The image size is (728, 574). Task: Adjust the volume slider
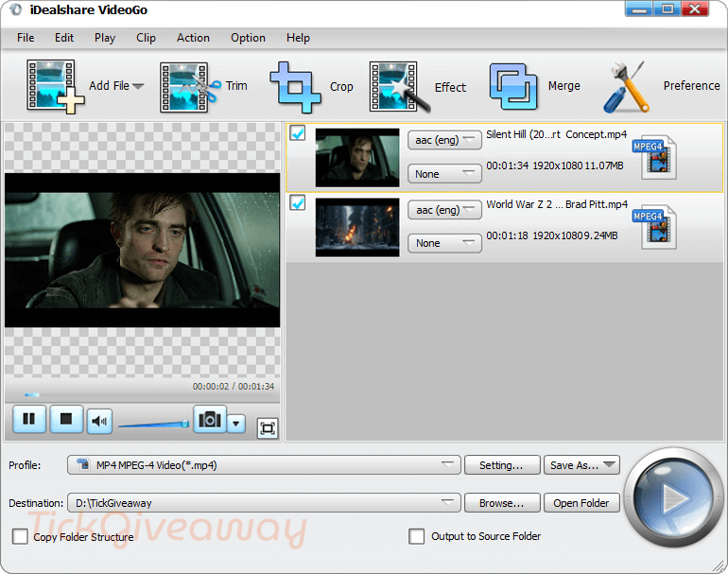point(154,424)
